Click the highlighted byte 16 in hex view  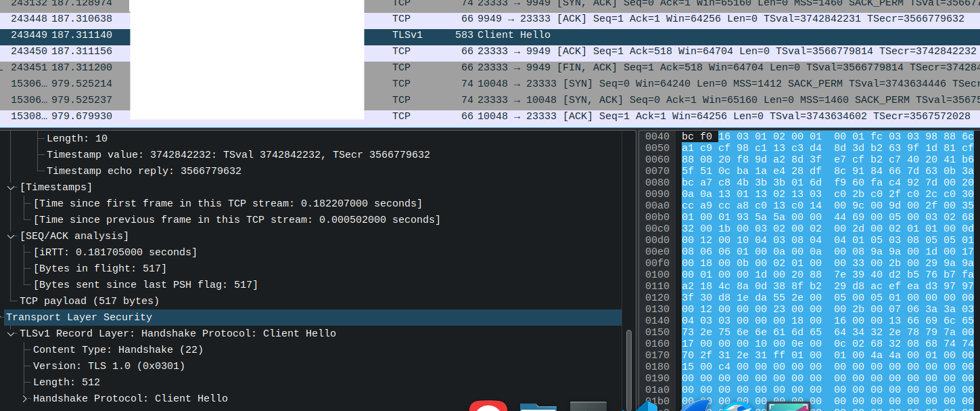click(x=724, y=135)
